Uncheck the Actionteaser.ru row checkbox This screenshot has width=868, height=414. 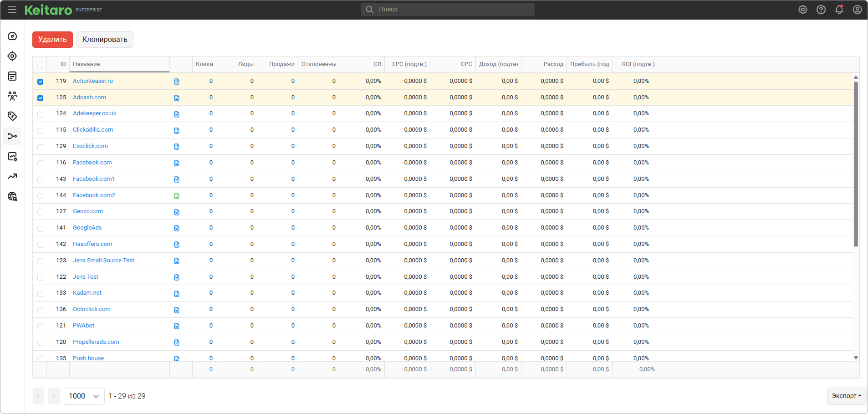40,82
